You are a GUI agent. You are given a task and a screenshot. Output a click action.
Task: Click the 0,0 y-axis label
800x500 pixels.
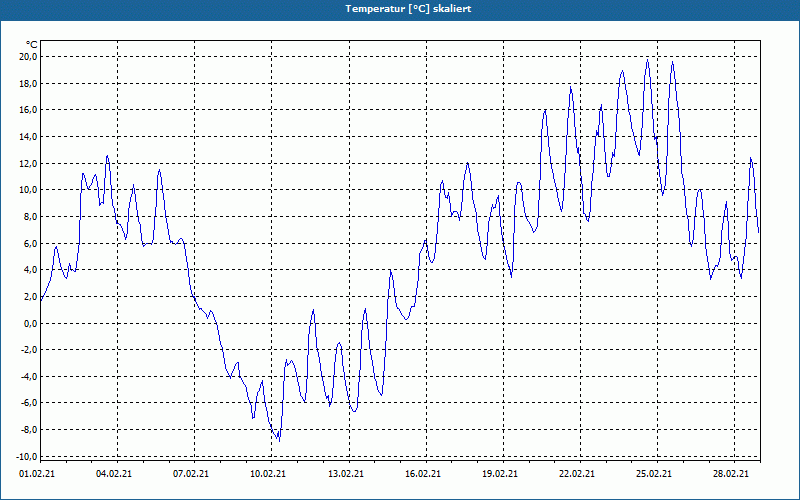point(30,323)
